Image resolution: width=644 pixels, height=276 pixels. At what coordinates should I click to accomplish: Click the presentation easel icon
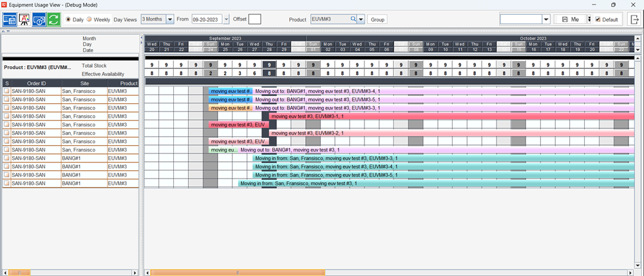[24, 19]
